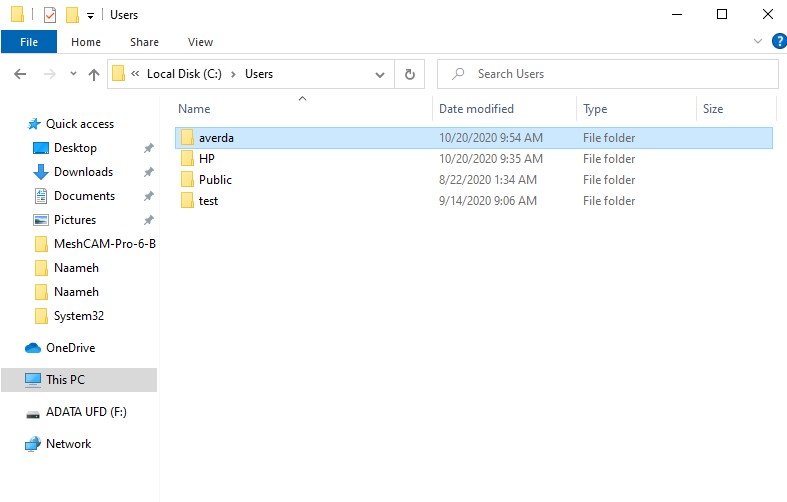The width and height of the screenshot is (787, 502).
Task: Open Documents in Quick access
Action: pyautogui.click(x=84, y=196)
